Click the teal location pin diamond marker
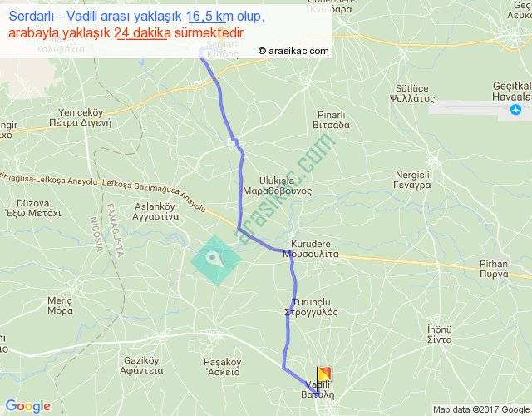The width and height of the screenshot is (532, 416). point(216,260)
